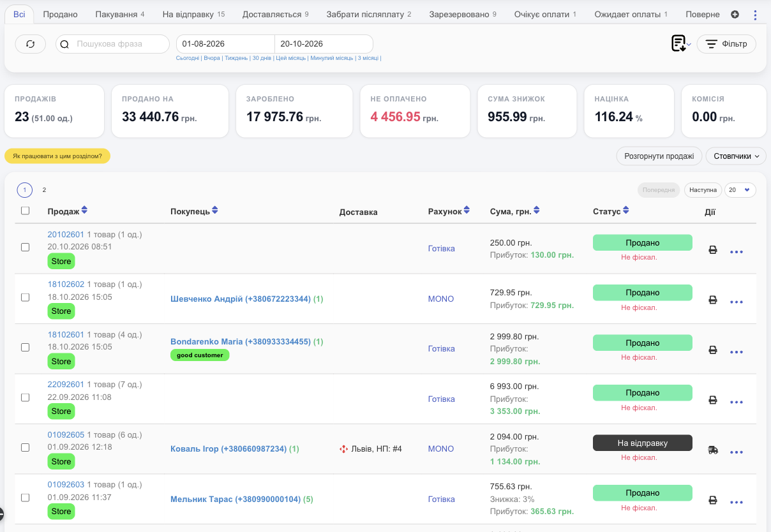Click the green Продано status of sale 20102601
This screenshot has height=532, width=771.
point(643,243)
